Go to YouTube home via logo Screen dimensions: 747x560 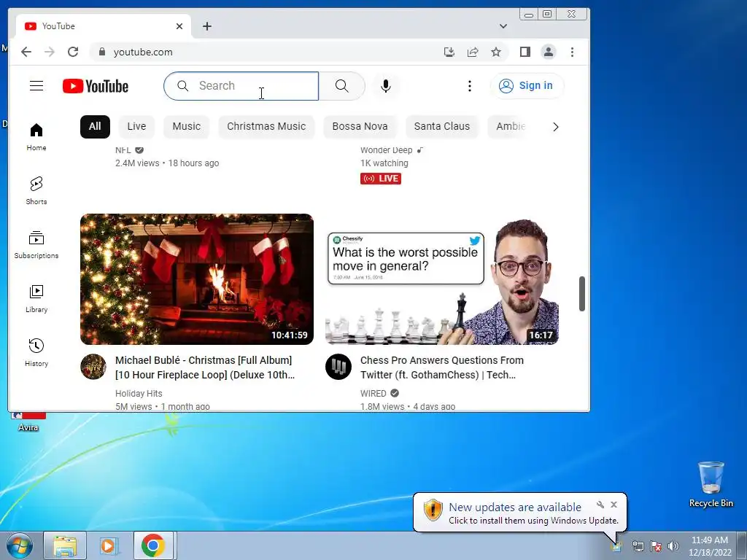(x=96, y=86)
